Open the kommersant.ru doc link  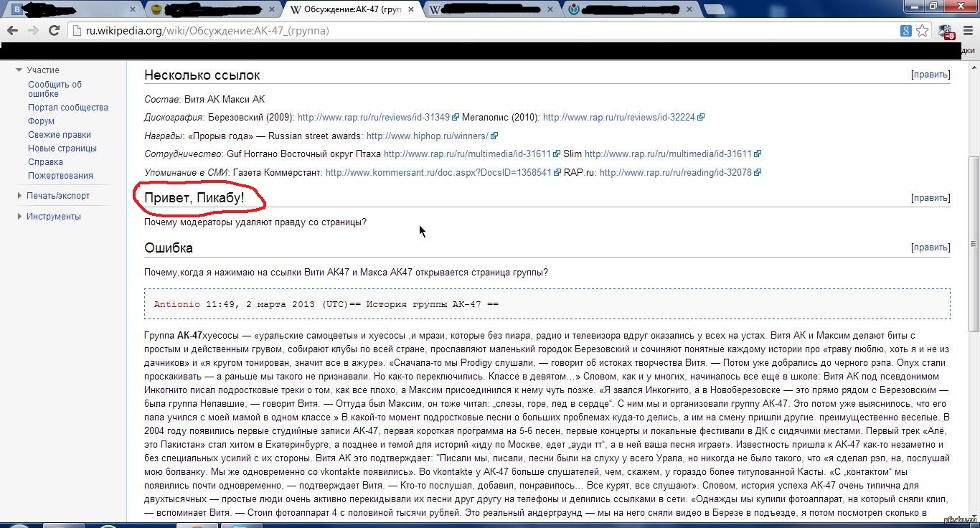pos(438,173)
